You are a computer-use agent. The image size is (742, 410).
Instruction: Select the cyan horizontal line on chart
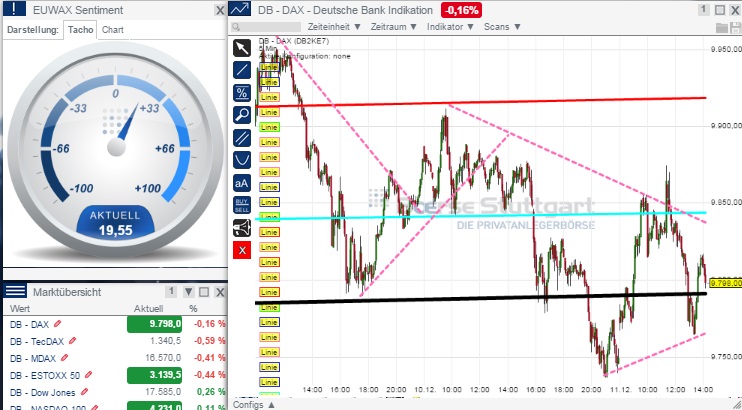point(480,215)
